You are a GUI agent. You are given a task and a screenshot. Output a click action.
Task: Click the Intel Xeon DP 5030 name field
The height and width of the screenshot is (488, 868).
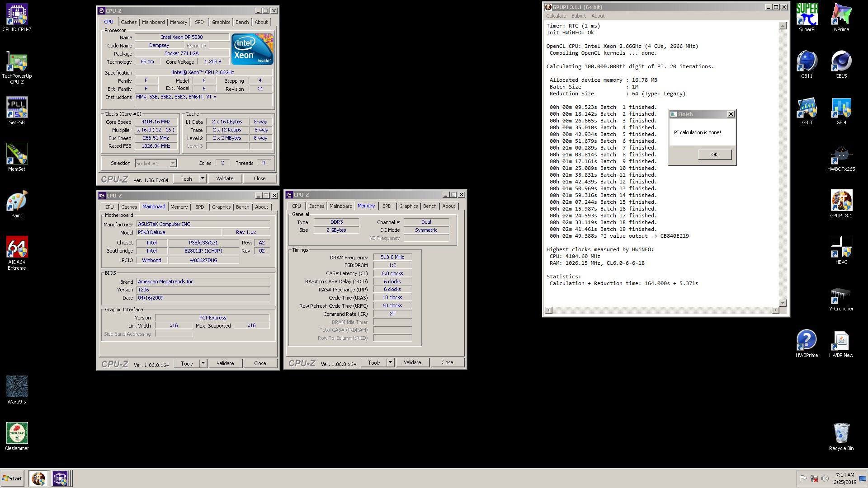(x=182, y=37)
